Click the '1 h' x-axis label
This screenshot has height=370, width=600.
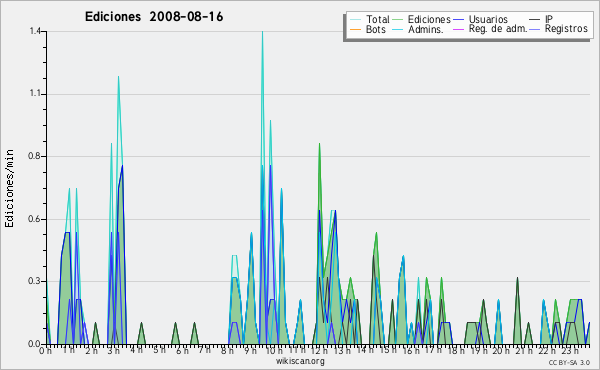(x=68, y=350)
